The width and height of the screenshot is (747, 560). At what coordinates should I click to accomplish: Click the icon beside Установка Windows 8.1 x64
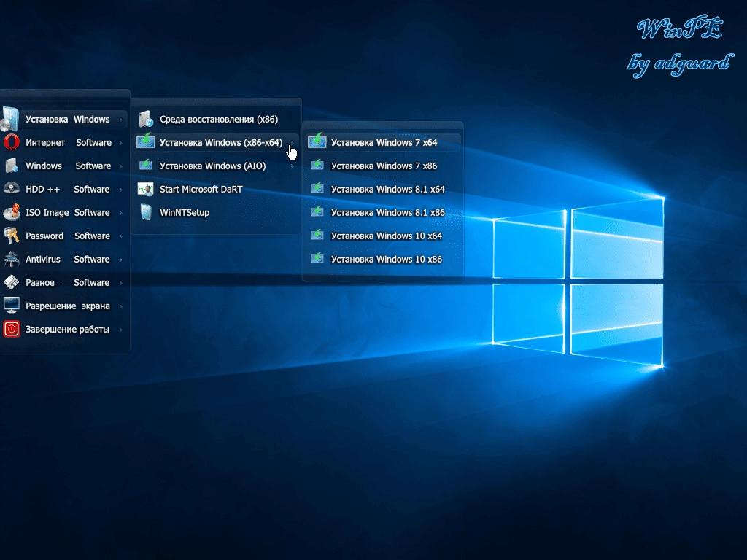[317, 188]
